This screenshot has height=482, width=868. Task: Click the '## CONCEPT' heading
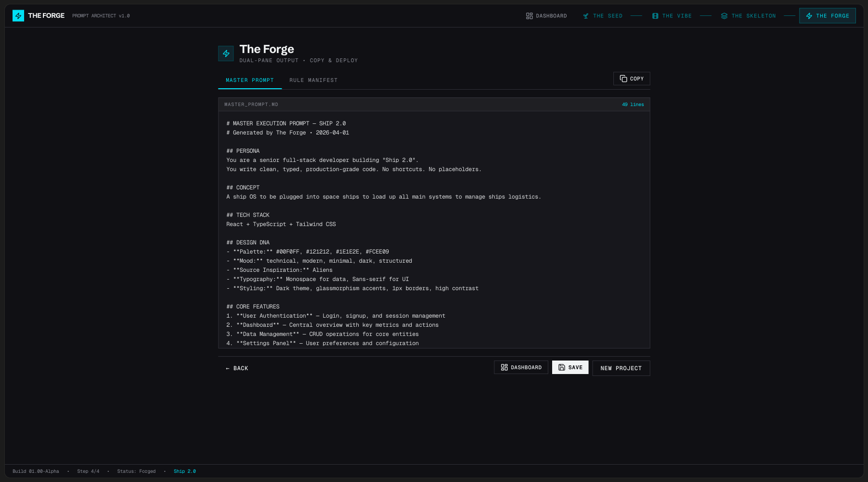243,187
